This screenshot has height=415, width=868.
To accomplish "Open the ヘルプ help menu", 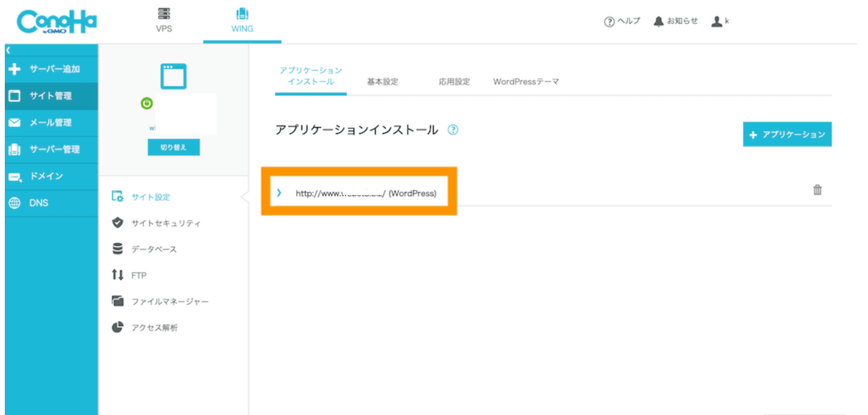I will click(x=622, y=21).
